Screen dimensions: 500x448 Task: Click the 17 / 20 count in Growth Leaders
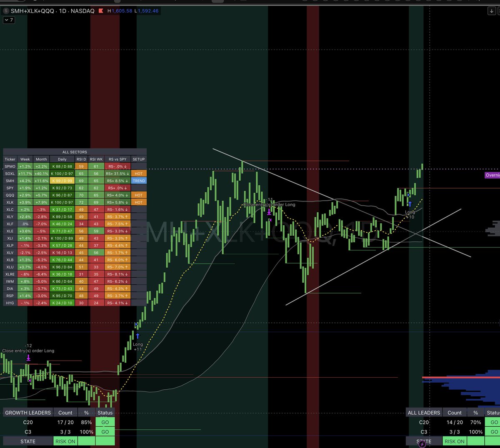(65, 422)
